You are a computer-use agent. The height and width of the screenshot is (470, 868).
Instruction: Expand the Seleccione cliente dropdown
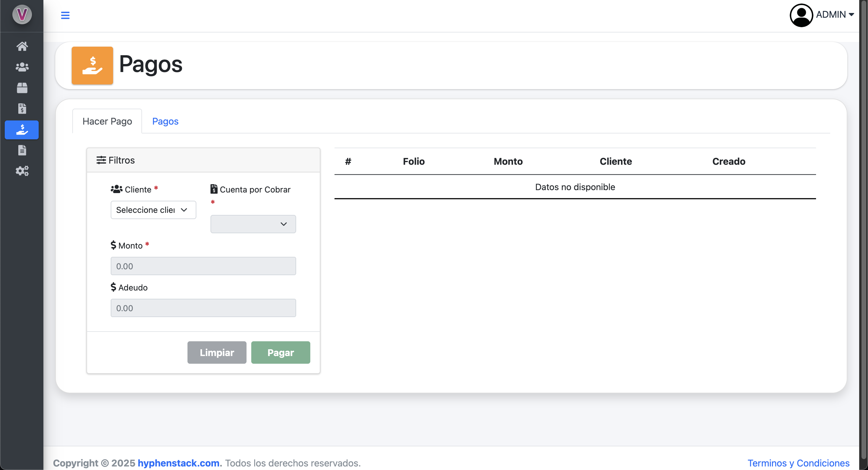153,210
